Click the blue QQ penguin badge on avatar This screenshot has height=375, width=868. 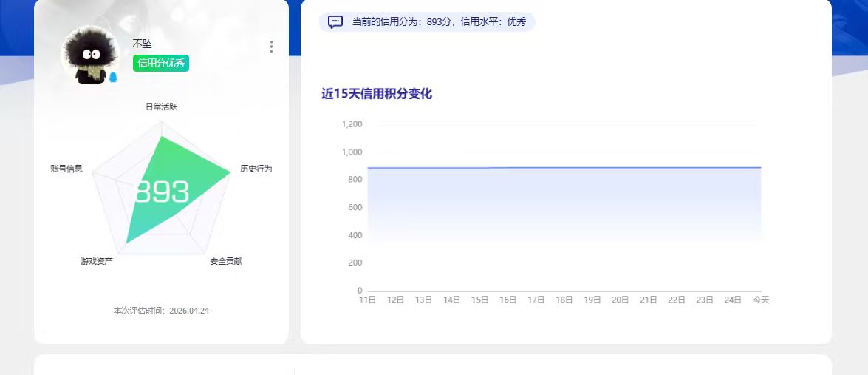(113, 77)
